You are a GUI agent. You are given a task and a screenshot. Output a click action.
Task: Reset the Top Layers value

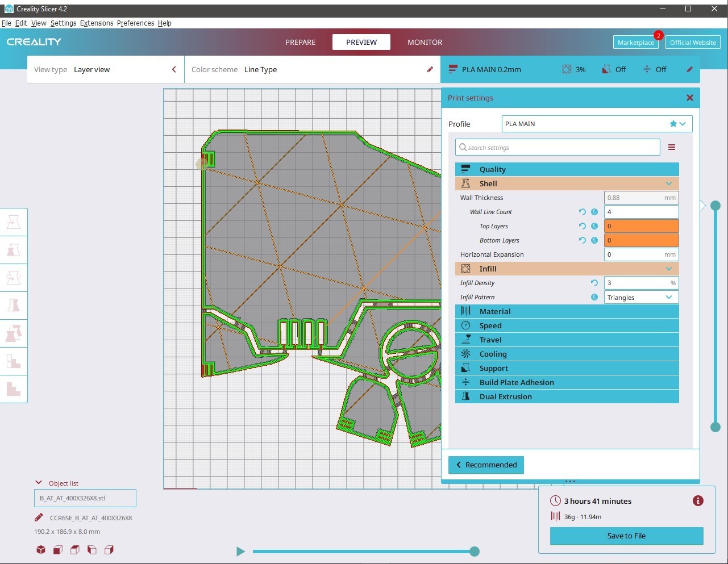(582, 226)
